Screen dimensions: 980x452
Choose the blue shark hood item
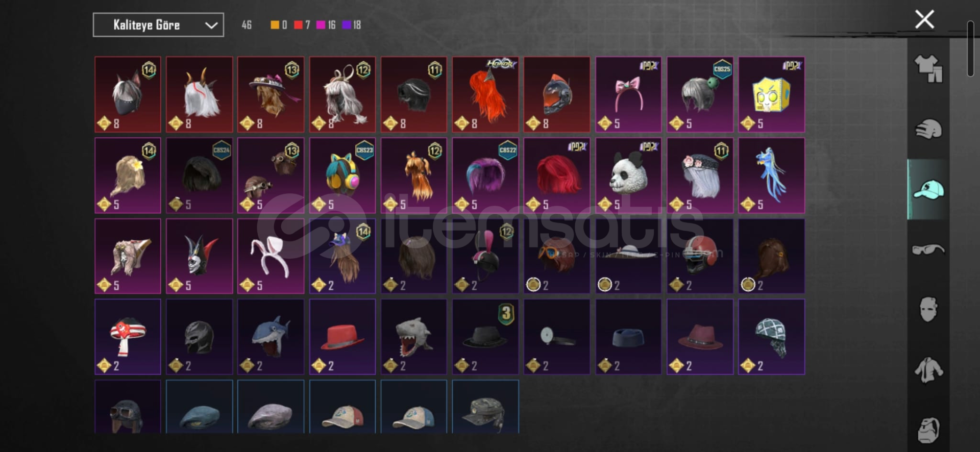tap(271, 337)
